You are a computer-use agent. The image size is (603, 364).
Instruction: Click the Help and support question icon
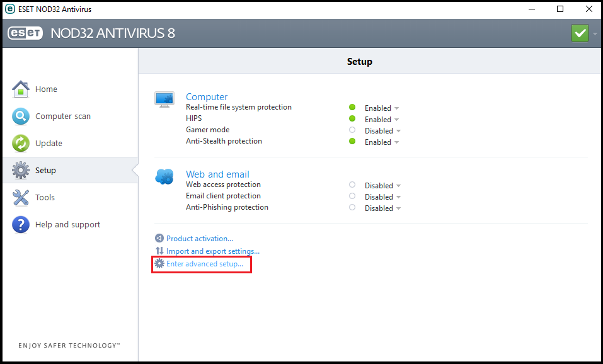click(21, 225)
